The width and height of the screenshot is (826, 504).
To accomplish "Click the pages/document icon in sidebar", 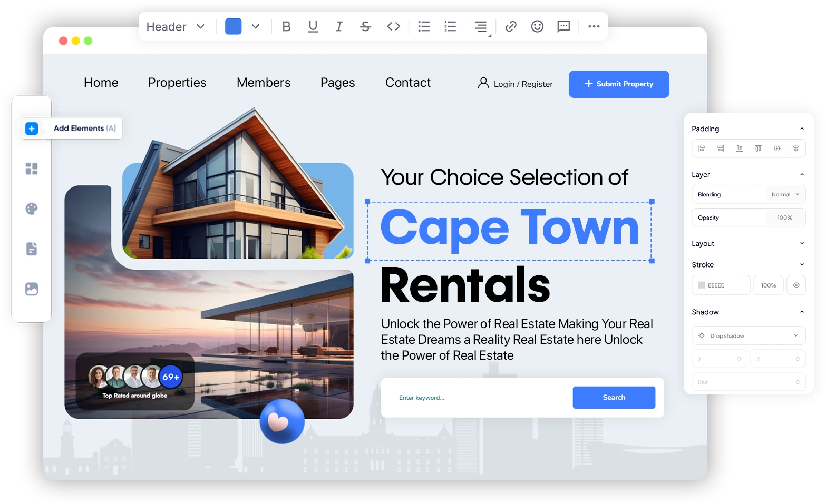I will [32, 249].
